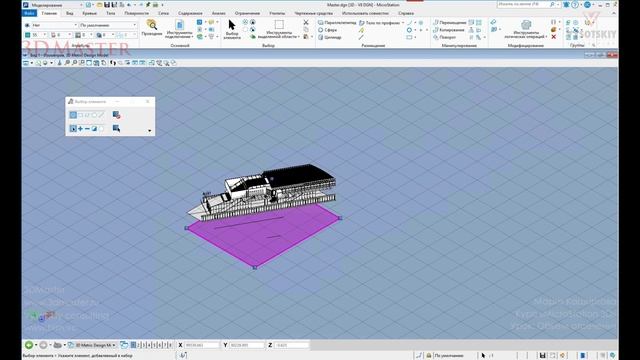The height and width of the screenshot is (360, 640).
Task: Click the X coordinate input field
Action: [202, 345]
